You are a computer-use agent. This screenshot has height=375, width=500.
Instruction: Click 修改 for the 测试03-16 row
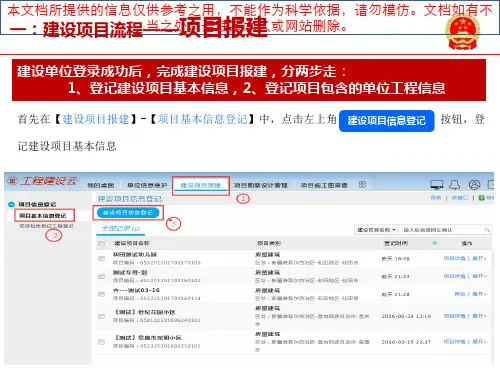click(460, 294)
